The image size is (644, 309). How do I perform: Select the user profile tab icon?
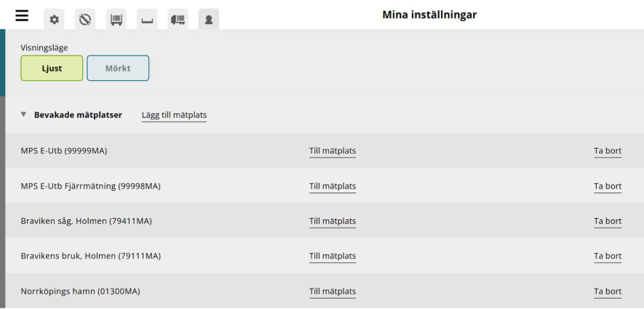pos(209,20)
